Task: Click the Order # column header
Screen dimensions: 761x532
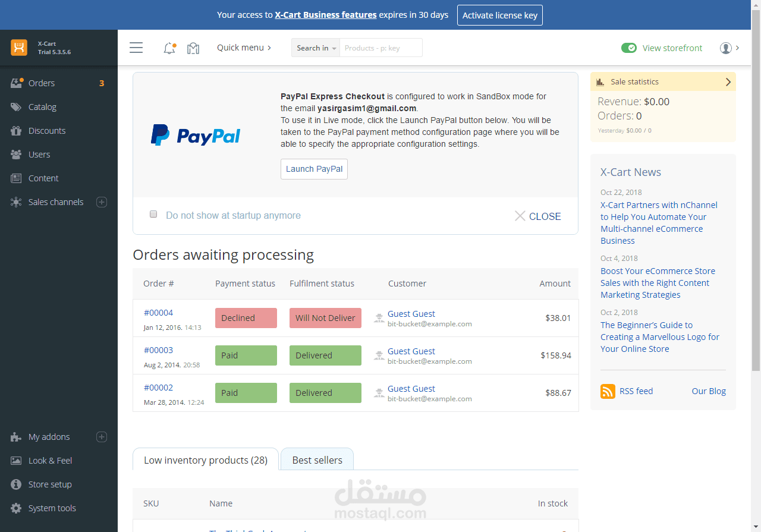Action: click(159, 284)
